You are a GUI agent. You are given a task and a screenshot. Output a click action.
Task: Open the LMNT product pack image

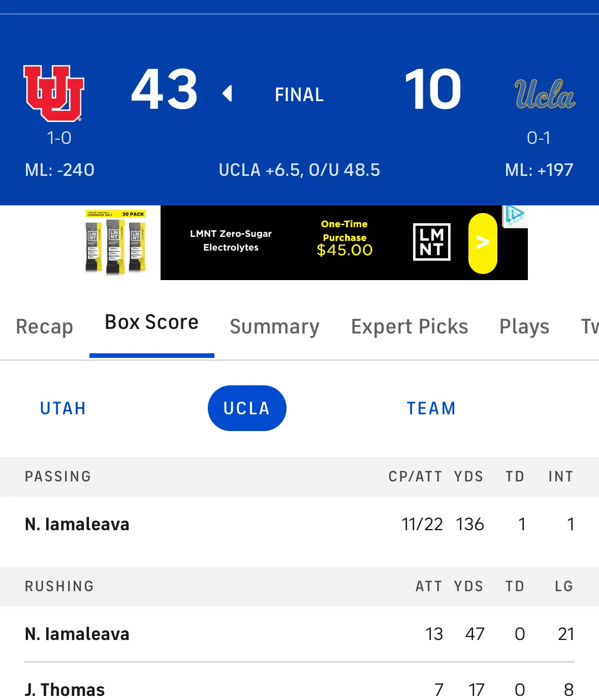coord(116,242)
